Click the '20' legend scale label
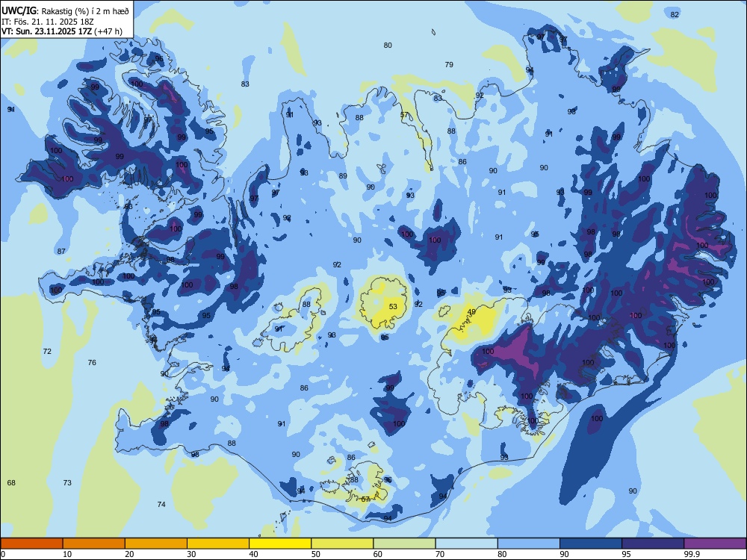747x560 pixels. click(129, 554)
